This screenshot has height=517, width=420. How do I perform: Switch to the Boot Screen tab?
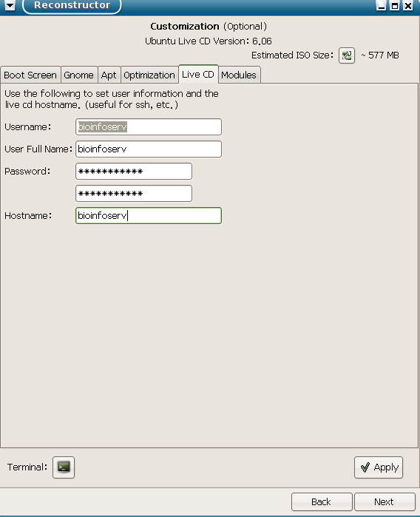(x=30, y=75)
